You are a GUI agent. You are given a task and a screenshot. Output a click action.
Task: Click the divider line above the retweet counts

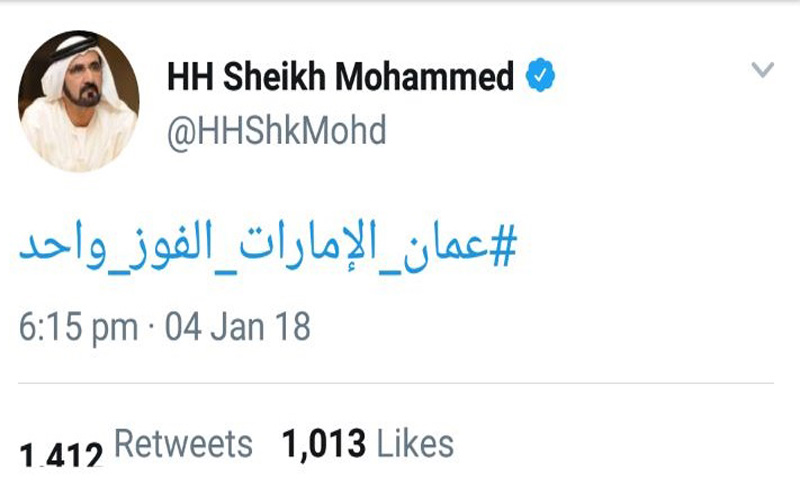pyautogui.click(x=400, y=384)
